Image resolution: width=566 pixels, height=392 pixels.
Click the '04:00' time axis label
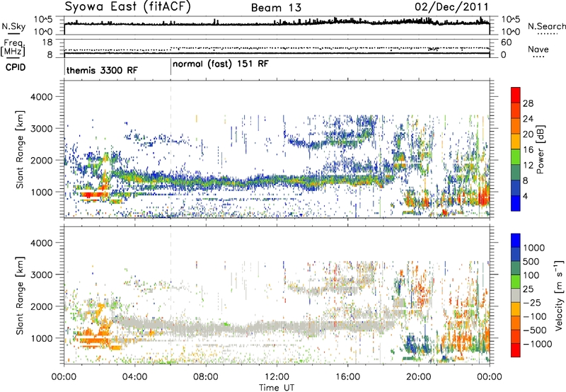pyautogui.click(x=134, y=377)
